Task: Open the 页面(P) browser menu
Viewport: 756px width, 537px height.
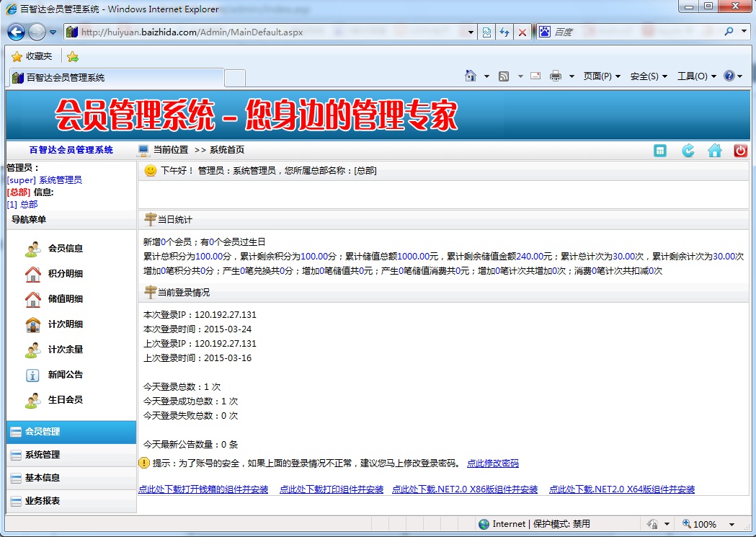Action: point(601,76)
